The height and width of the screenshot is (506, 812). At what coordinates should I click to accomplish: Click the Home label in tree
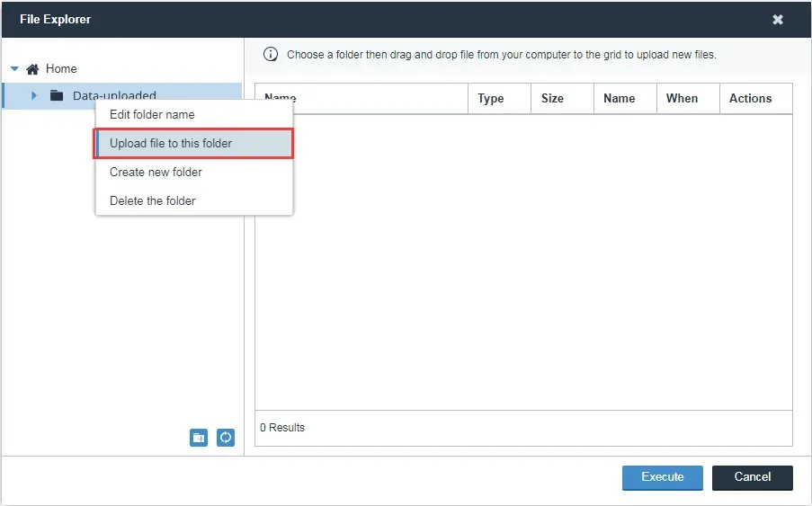pos(61,69)
